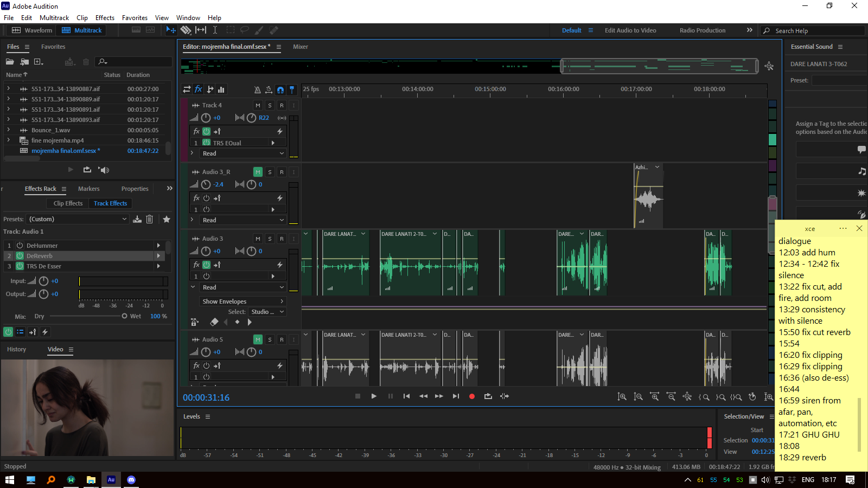
Task: Toggle the snapping magnet icon
Action: point(280,89)
